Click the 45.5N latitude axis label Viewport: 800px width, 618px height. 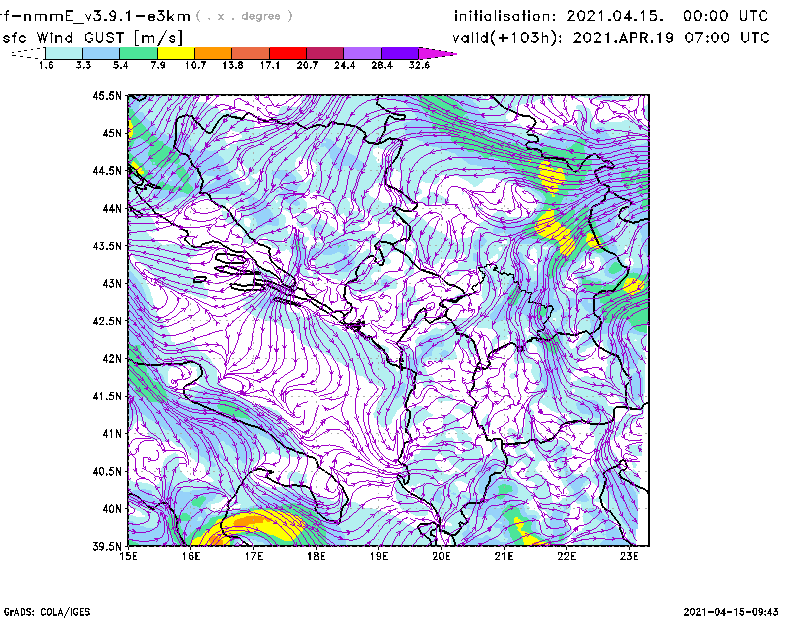(107, 95)
